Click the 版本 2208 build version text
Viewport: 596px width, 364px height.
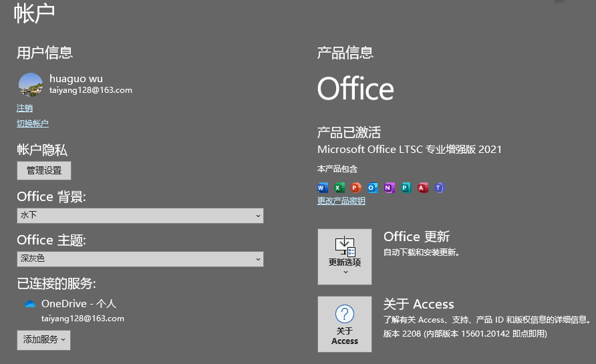[465, 333]
